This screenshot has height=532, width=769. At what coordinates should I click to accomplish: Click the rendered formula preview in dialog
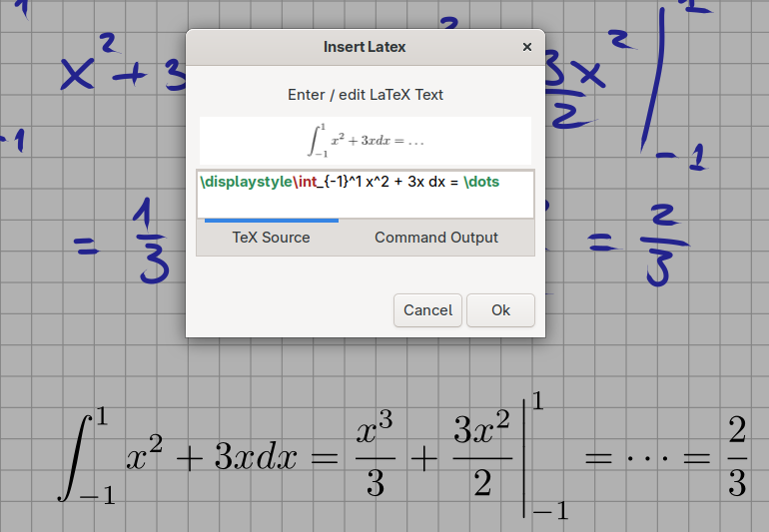[x=366, y=141]
